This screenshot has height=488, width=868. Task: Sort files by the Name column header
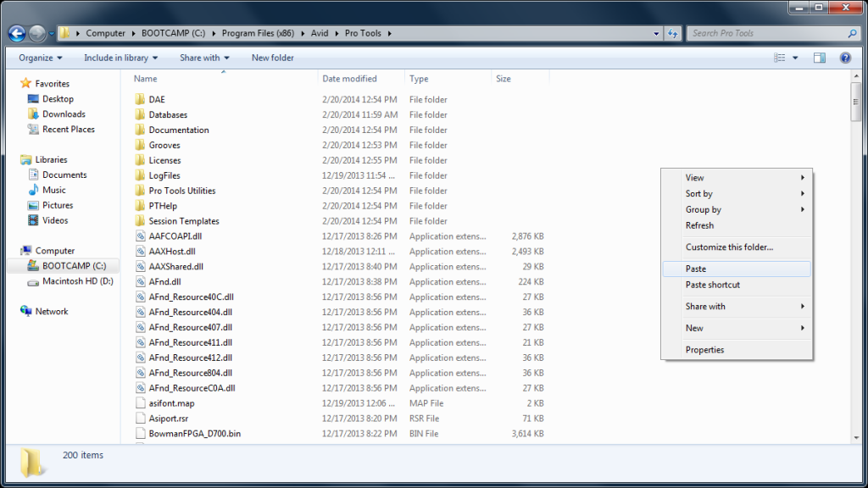(x=145, y=78)
